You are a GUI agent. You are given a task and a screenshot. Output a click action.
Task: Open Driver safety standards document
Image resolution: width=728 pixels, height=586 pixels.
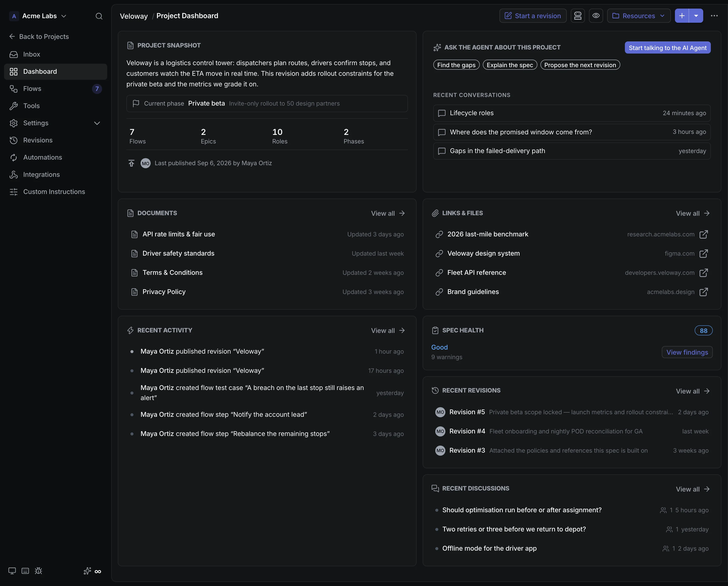(x=267, y=254)
